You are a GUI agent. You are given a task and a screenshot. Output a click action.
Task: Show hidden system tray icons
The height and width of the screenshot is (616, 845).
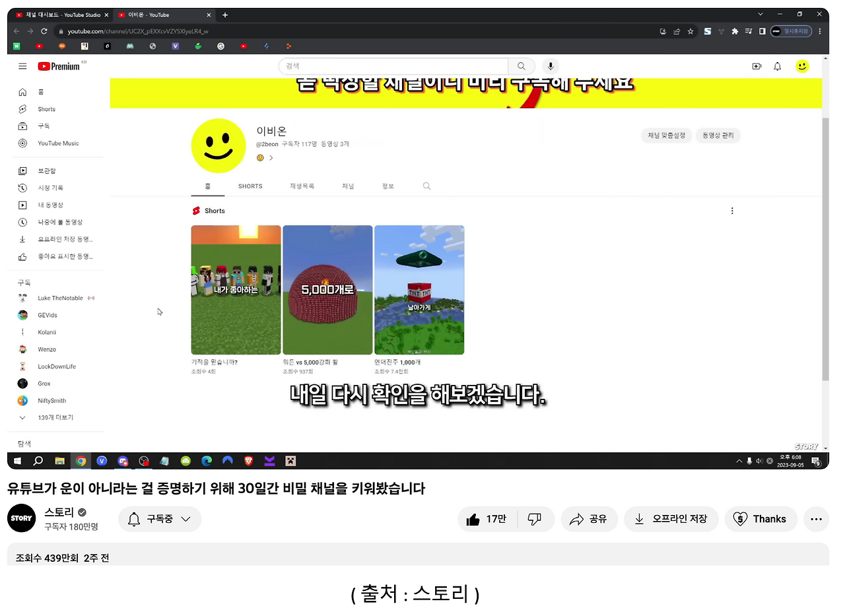[739, 461]
